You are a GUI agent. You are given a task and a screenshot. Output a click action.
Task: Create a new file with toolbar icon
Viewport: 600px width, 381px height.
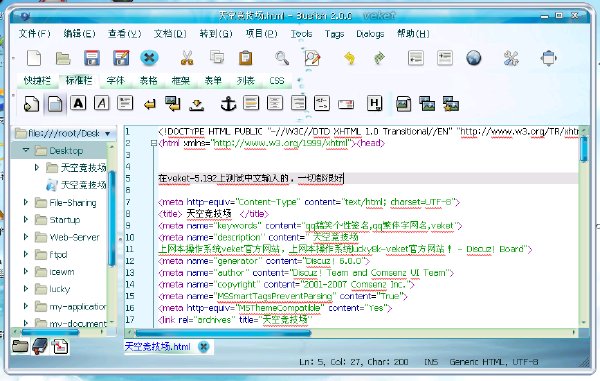tap(34, 58)
